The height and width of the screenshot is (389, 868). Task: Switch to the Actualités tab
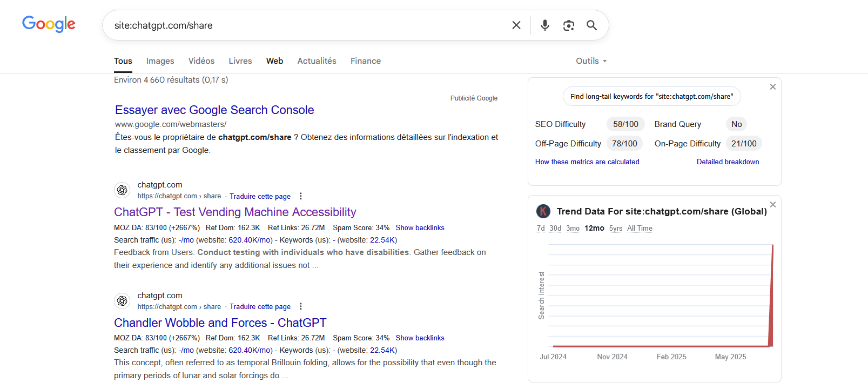(317, 61)
